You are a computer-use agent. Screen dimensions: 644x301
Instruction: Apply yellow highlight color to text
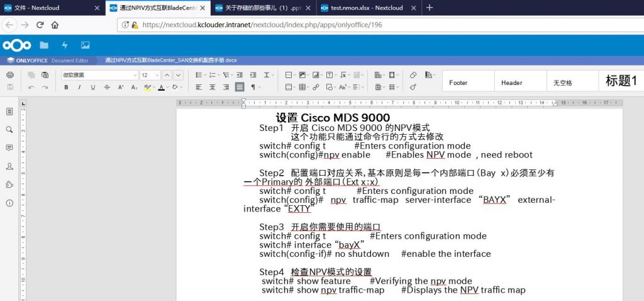coord(147,87)
